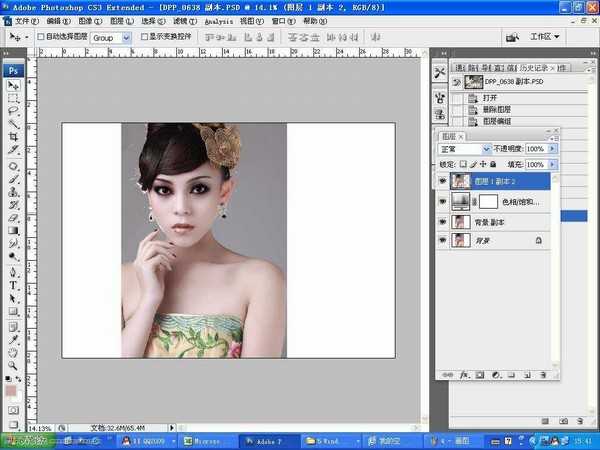
Task: Select the 背景 layer thumbnail
Action: click(460, 241)
